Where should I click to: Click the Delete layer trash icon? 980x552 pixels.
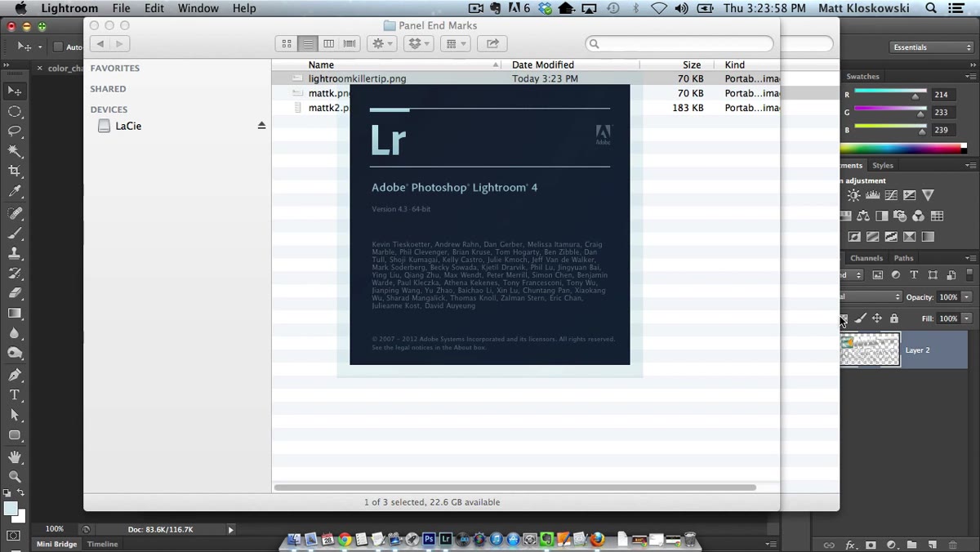pyautogui.click(x=952, y=545)
